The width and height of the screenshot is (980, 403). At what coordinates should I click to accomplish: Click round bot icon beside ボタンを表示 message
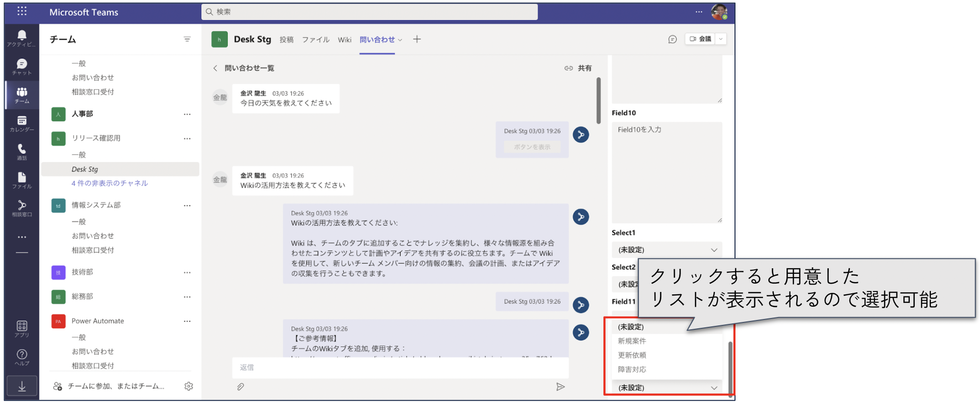pyautogui.click(x=581, y=135)
